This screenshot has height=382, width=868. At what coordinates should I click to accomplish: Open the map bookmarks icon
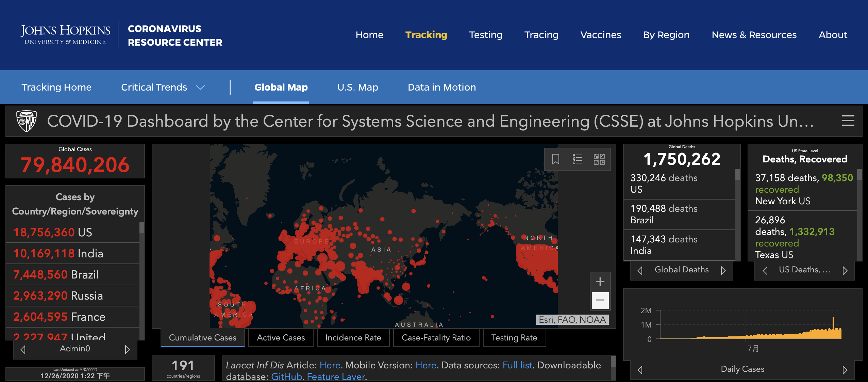555,159
